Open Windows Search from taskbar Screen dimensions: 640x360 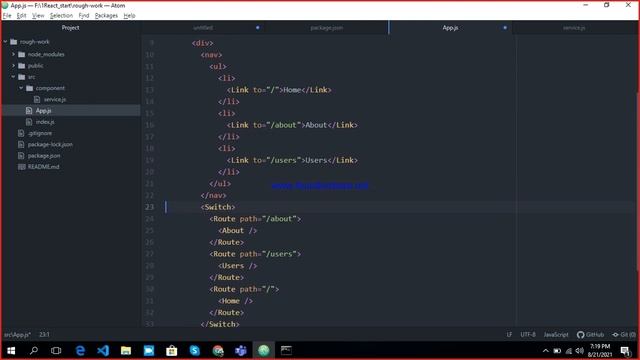pyautogui.click(x=34, y=351)
